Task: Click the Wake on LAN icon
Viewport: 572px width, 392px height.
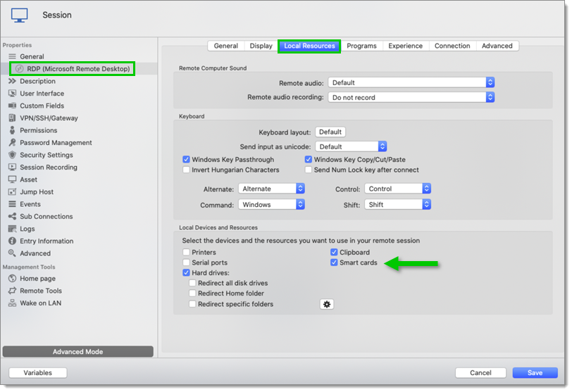Action: click(x=13, y=303)
